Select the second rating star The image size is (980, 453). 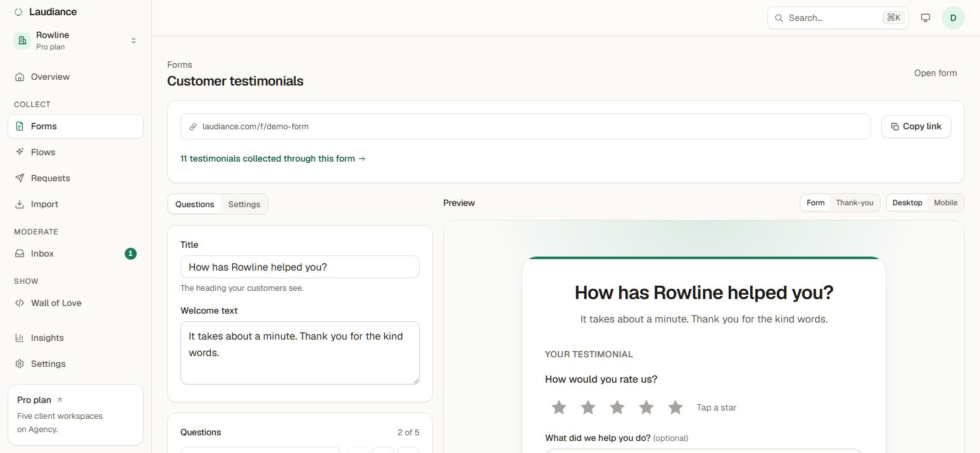(x=588, y=407)
